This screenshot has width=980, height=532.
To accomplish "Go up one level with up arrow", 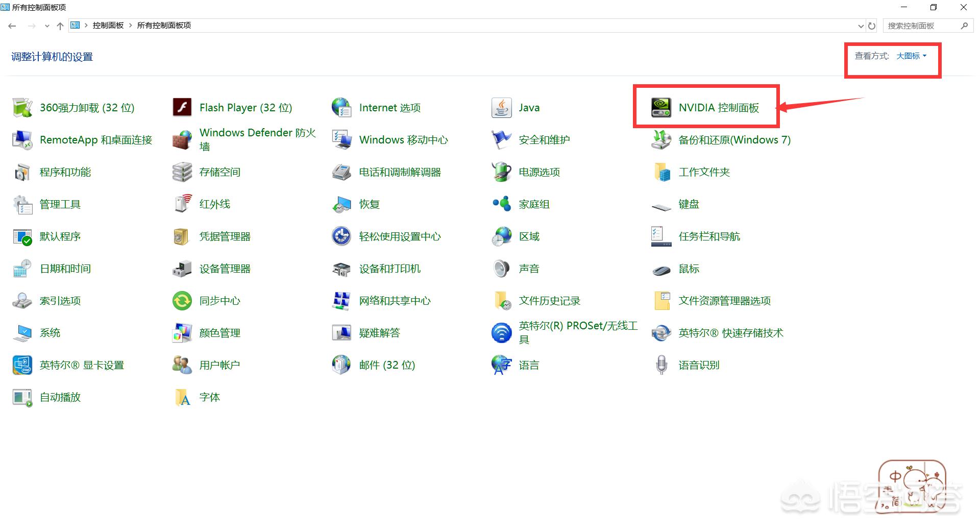I will coord(60,26).
